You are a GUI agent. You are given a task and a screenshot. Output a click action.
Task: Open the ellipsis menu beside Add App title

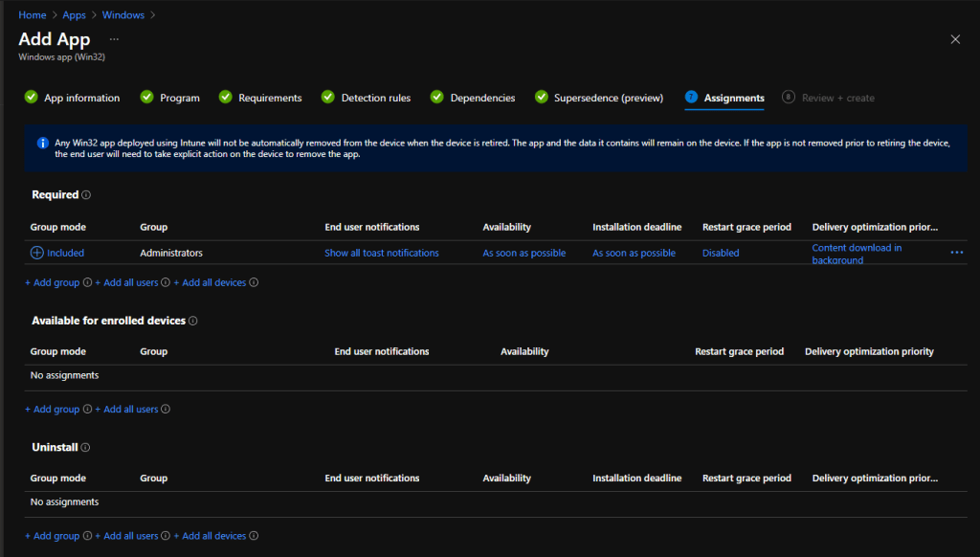click(114, 39)
